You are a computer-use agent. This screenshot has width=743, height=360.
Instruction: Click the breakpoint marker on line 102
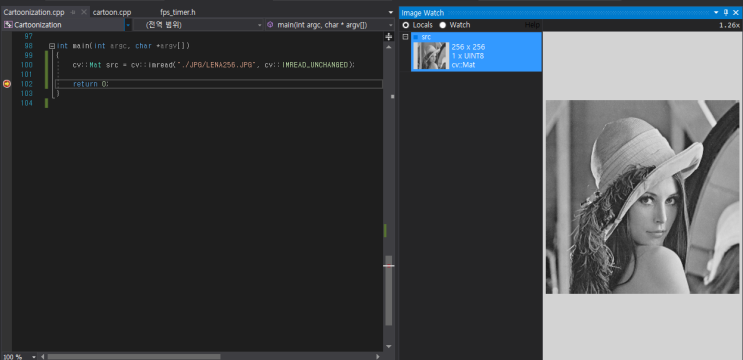7,84
